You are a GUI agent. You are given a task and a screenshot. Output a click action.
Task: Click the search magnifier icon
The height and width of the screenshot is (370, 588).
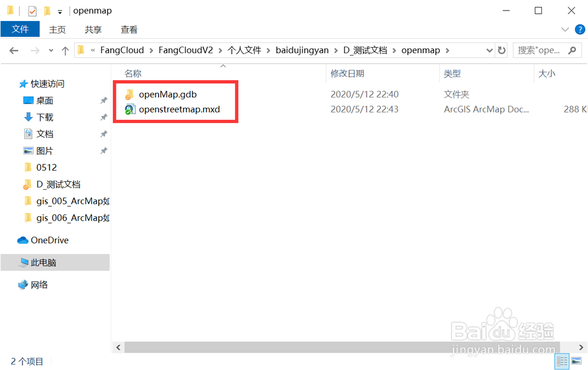[x=572, y=50]
